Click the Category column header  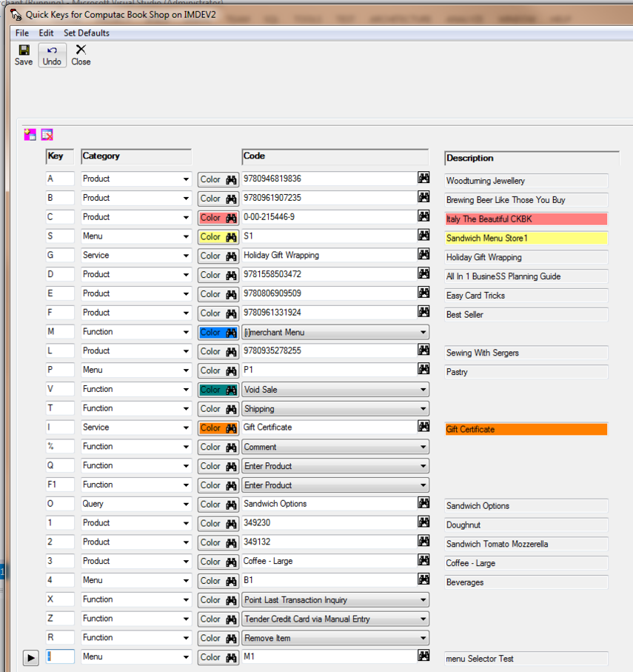[x=136, y=156]
